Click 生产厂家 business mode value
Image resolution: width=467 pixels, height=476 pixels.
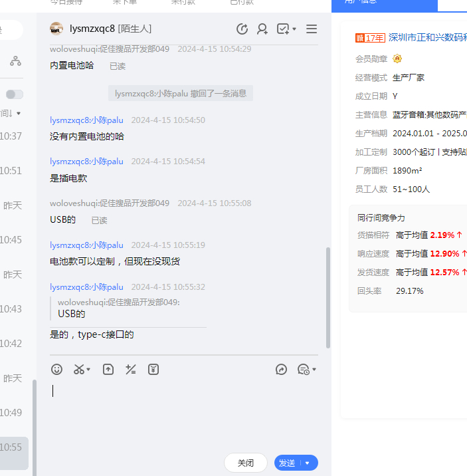click(x=408, y=78)
